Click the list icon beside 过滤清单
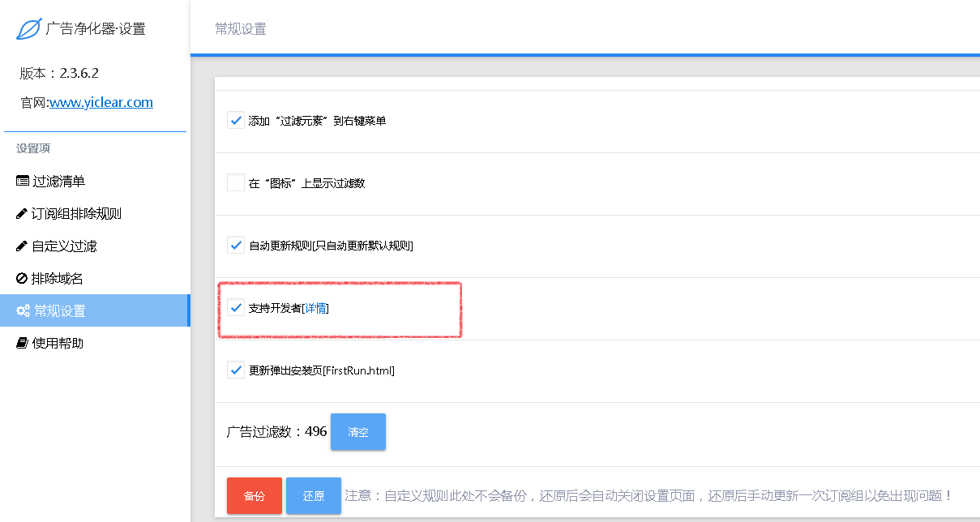Viewport: 980px width, 522px height. pyautogui.click(x=23, y=182)
